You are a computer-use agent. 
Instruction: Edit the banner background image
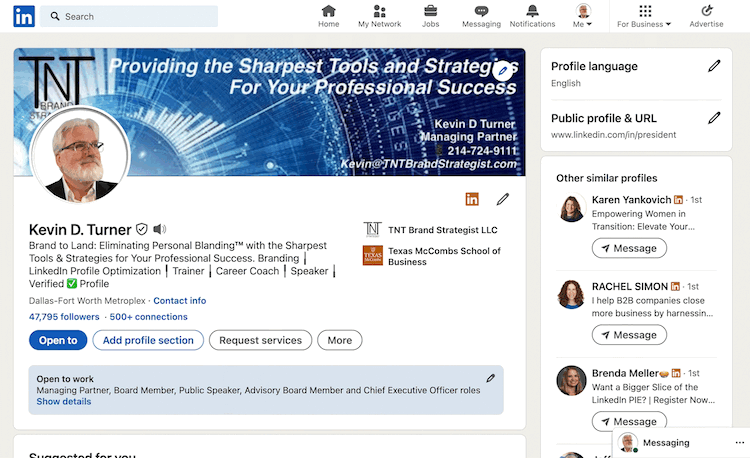point(502,71)
